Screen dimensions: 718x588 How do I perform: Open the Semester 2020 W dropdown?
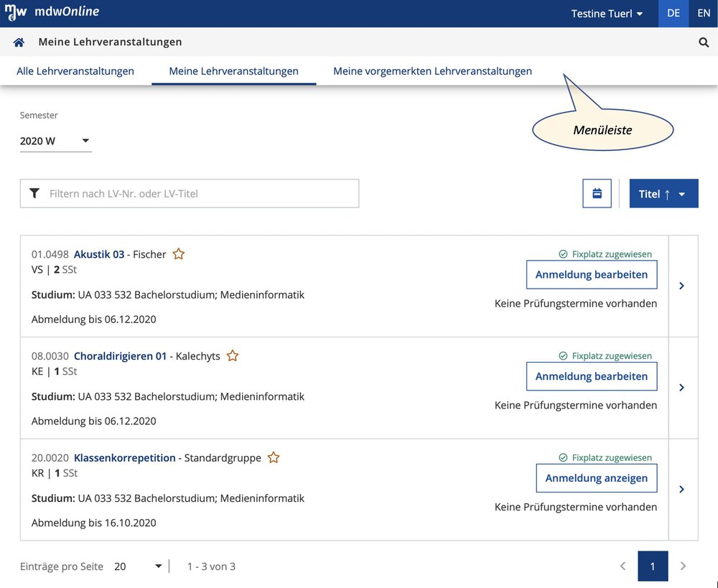tap(55, 141)
